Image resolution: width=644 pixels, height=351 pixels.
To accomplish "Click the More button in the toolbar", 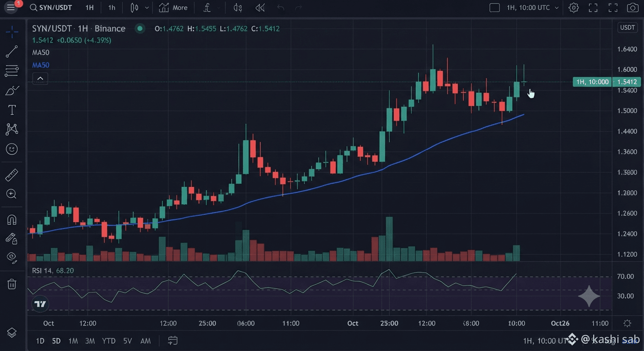I will (180, 8).
